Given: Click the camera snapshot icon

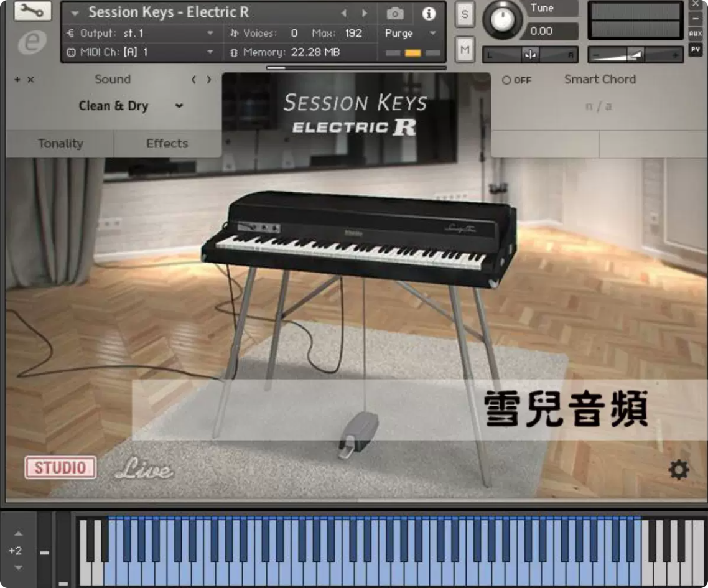Looking at the screenshot, I should [395, 14].
